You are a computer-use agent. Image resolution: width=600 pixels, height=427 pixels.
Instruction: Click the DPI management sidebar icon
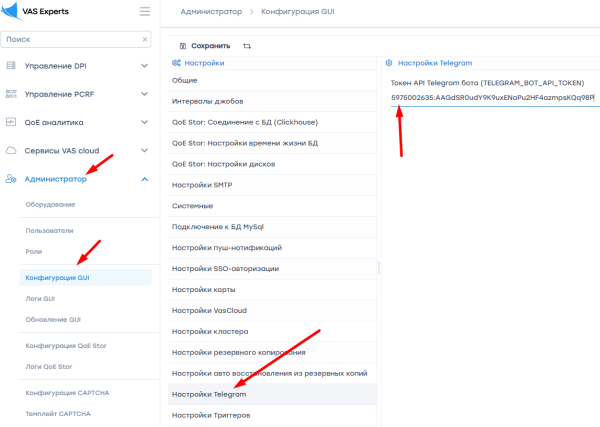[x=12, y=66]
